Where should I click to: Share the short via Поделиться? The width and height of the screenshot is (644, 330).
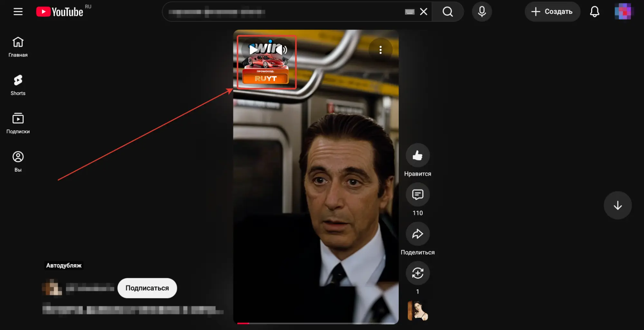(418, 234)
